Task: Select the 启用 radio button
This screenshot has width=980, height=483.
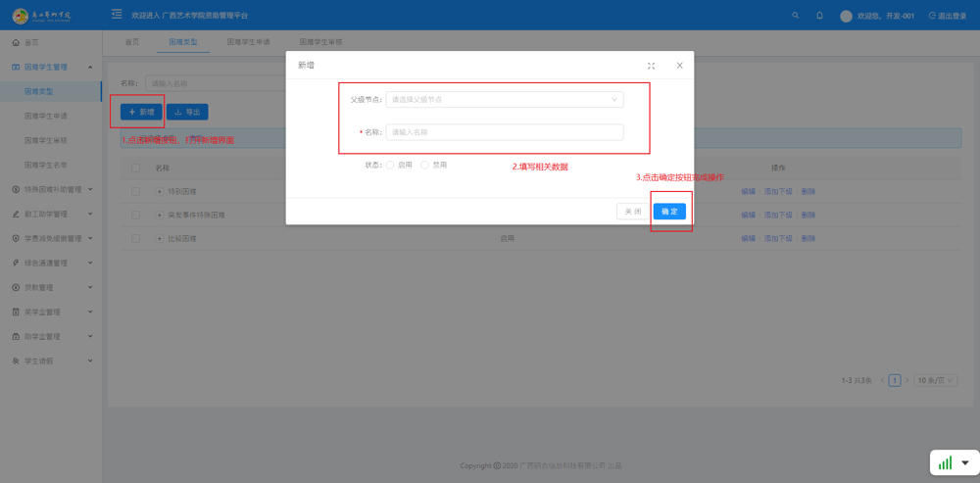Action: pos(390,165)
